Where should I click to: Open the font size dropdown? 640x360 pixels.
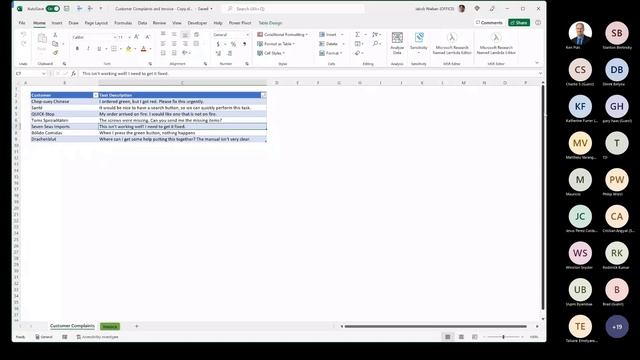tap(129, 37)
